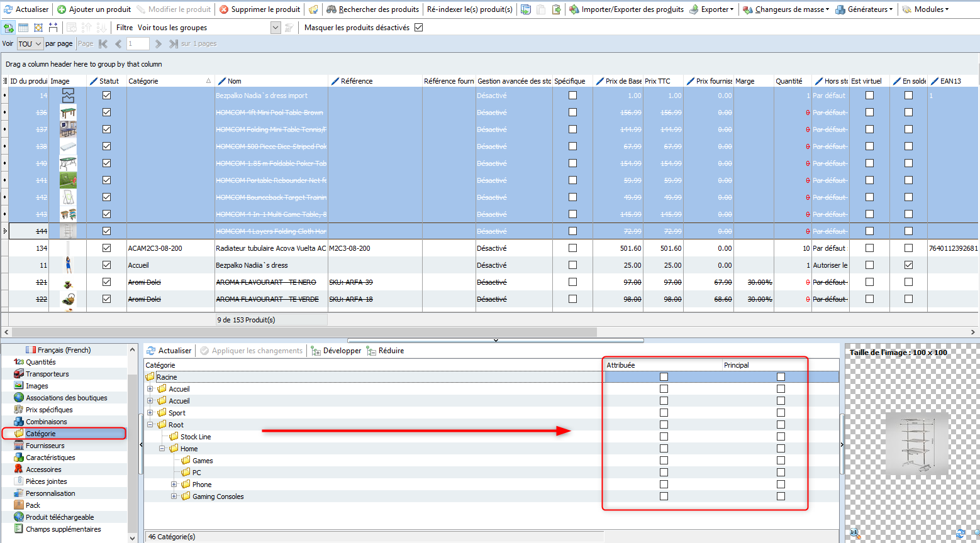Toggle Masquer les produits désactivés checkbox
980x543 pixels.
[419, 28]
